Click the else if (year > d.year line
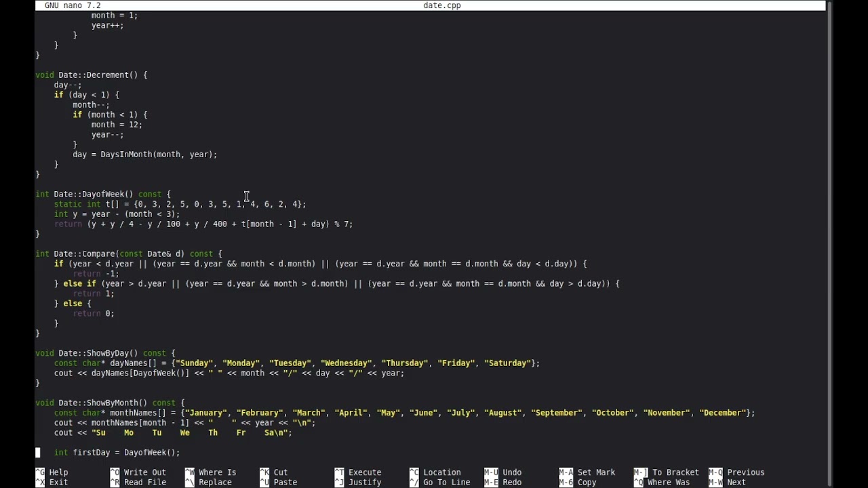Image resolution: width=868 pixels, height=488 pixels. pos(337,284)
